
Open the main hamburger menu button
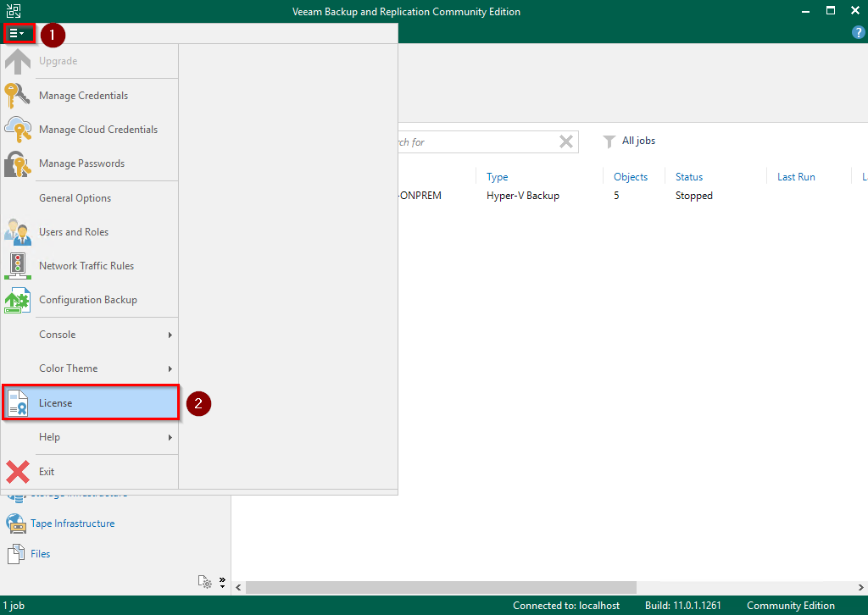(x=19, y=34)
